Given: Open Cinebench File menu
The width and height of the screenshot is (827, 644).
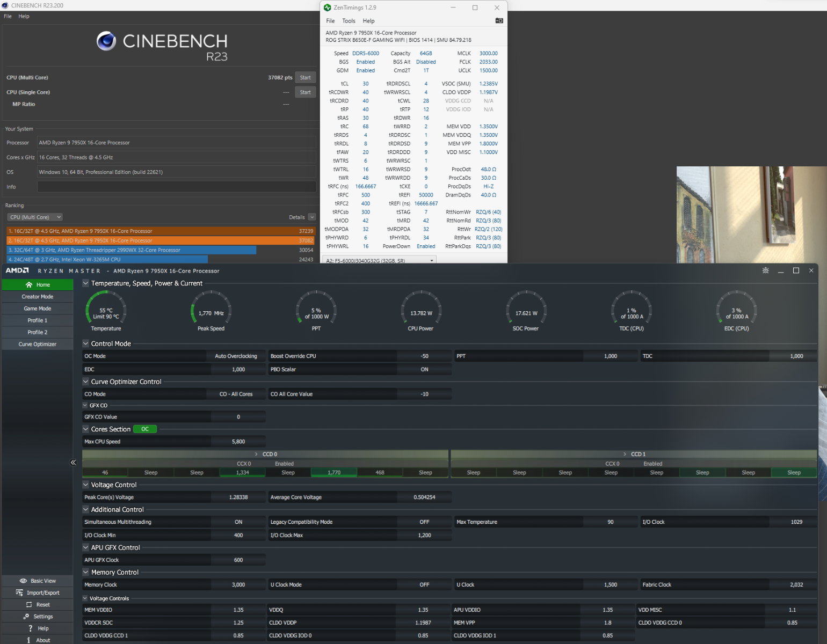Looking at the screenshot, I should 8,16.
